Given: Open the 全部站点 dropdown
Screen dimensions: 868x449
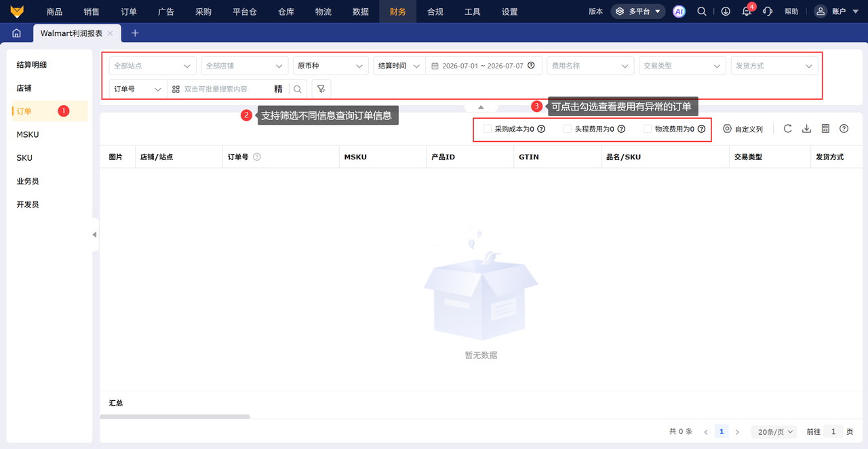Looking at the screenshot, I should click(153, 66).
